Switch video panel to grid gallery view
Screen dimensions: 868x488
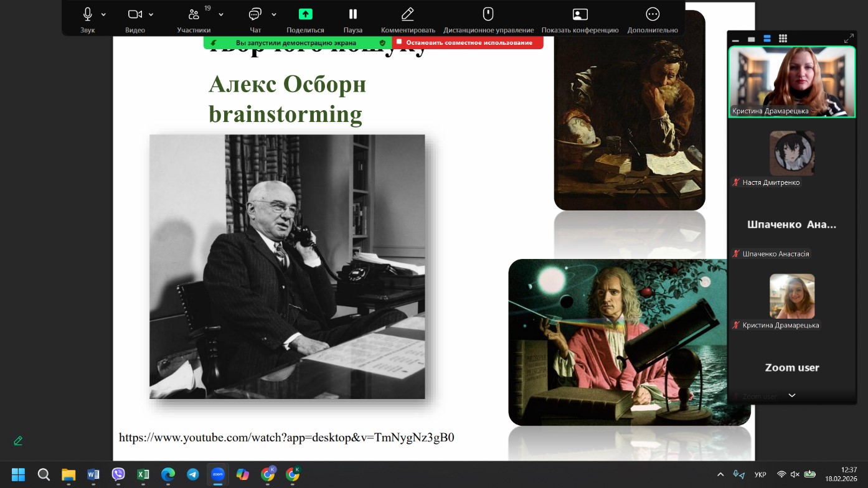coord(783,39)
